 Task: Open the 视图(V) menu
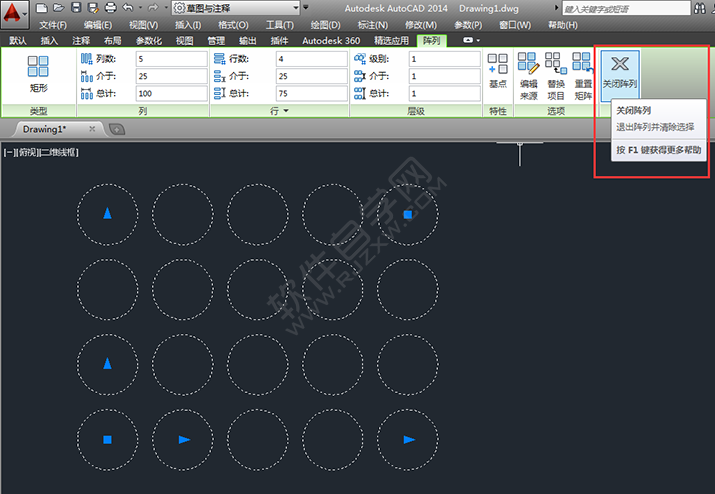143,25
